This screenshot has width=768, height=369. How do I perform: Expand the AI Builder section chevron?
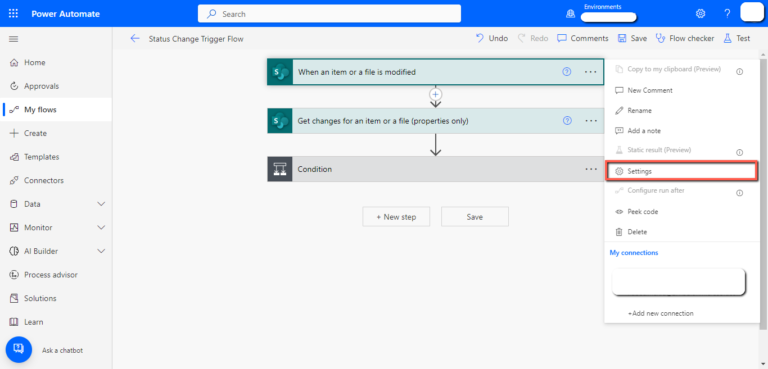pos(101,251)
